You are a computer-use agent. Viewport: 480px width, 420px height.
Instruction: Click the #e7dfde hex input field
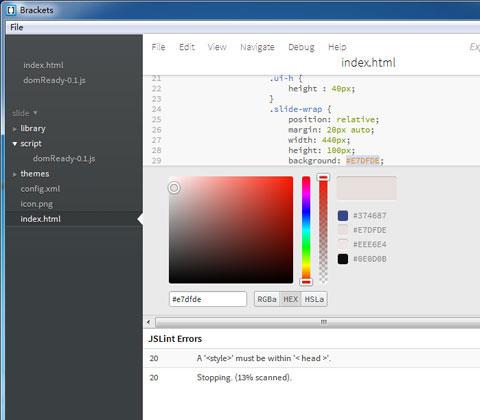coord(208,299)
